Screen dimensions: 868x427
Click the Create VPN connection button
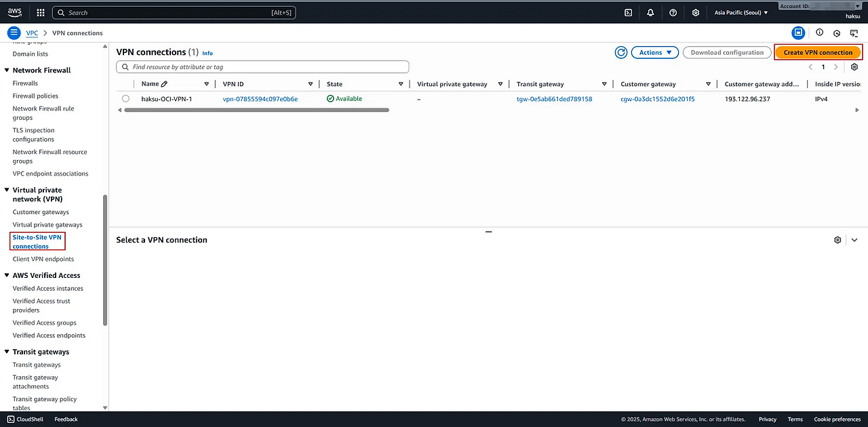coord(818,52)
